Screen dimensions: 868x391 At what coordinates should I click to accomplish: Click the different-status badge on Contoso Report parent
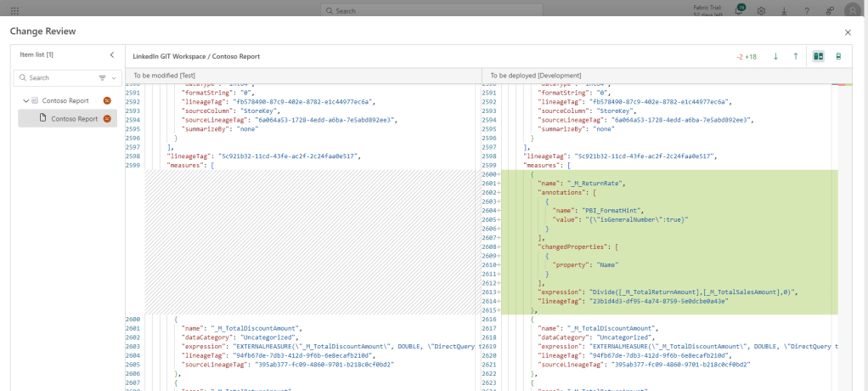point(107,100)
